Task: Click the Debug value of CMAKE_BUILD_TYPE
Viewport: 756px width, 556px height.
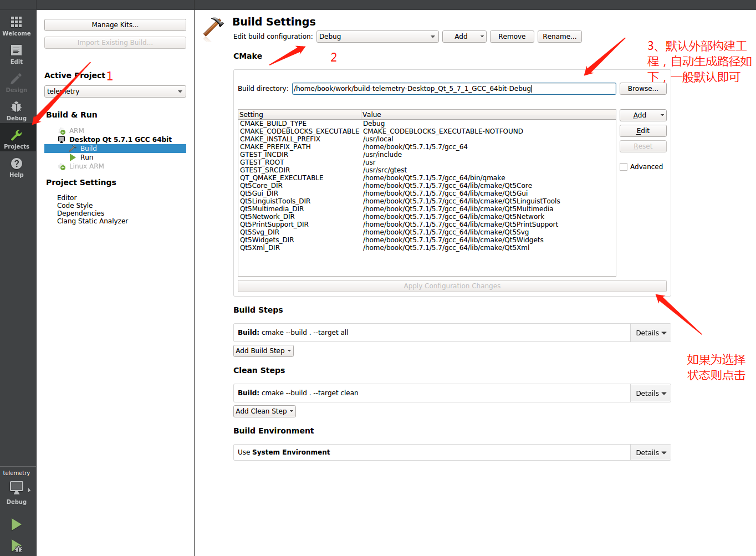Action: (374, 124)
